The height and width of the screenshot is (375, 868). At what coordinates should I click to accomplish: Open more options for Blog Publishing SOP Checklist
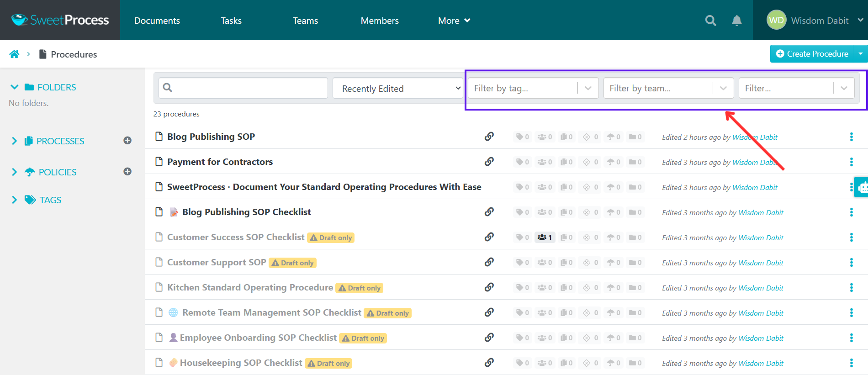(851, 212)
